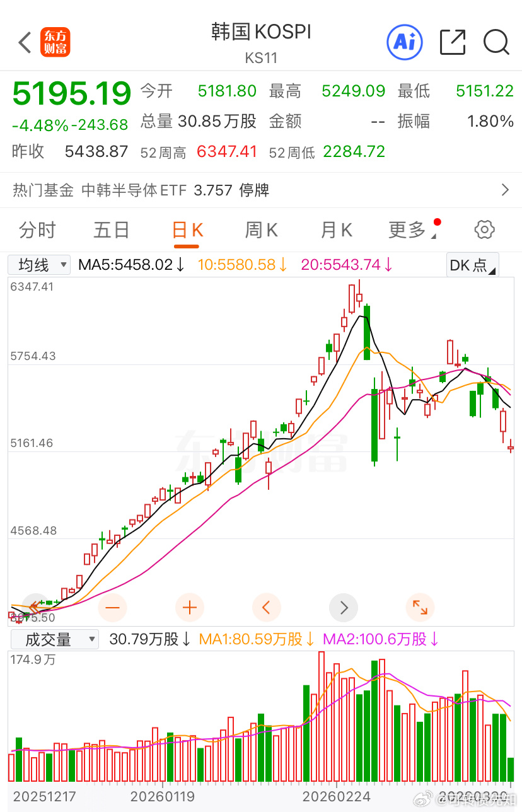Tap the Ai assistant icon
Screen dimensions: 522x812
tap(405, 42)
